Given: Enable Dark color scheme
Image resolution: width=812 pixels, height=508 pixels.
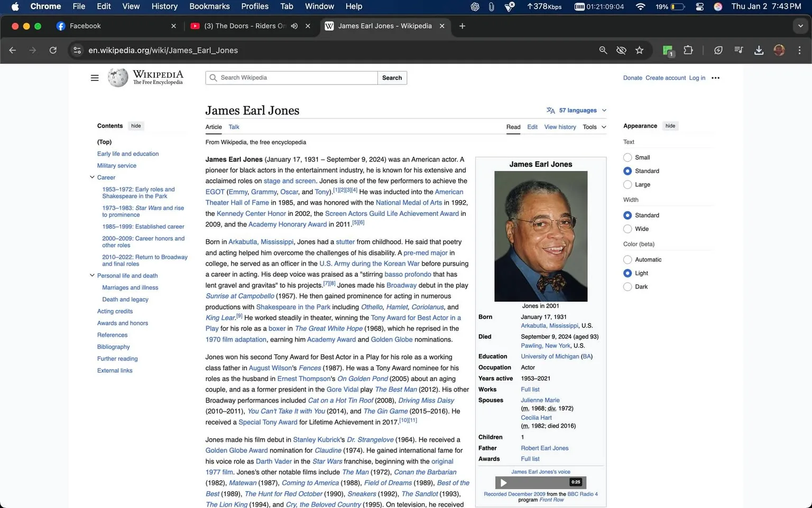Looking at the screenshot, I should point(628,286).
